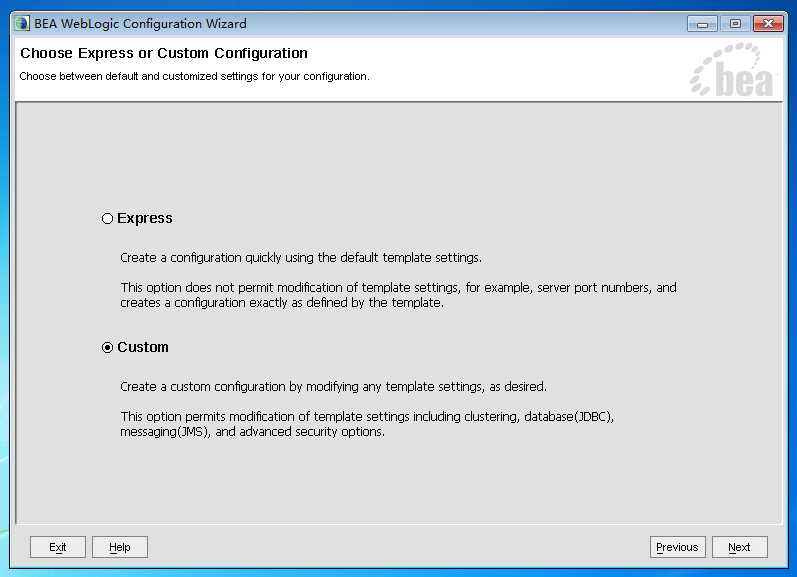The image size is (797, 577).
Task: Close the Configuration Wizard window
Action: (x=768, y=23)
